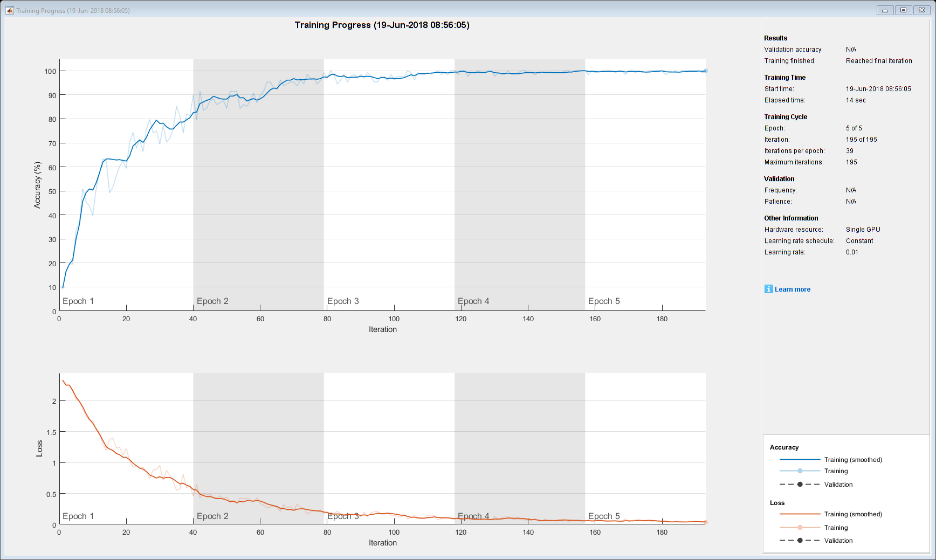
Task: Click the "Validation" heading in the info panel
Action: (x=779, y=179)
